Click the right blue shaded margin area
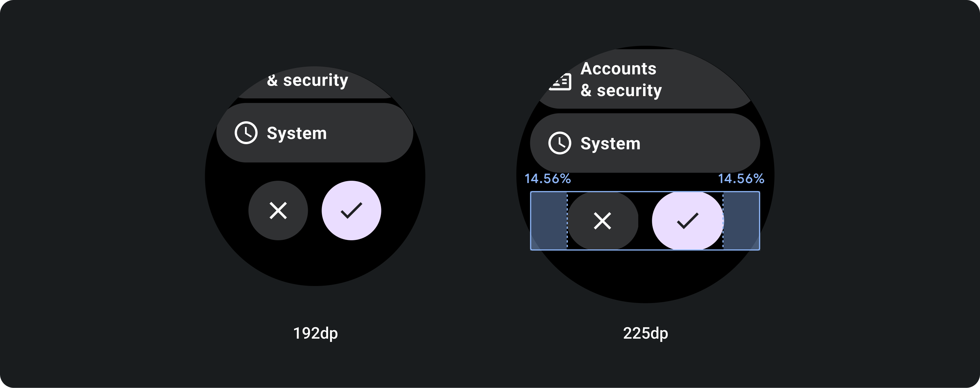 [741, 221]
